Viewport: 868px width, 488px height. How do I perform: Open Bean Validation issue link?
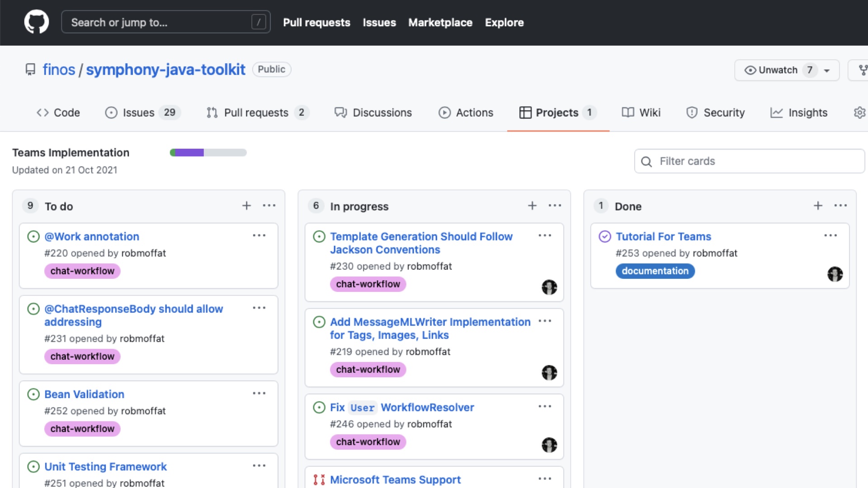click(x=84, y=394)
